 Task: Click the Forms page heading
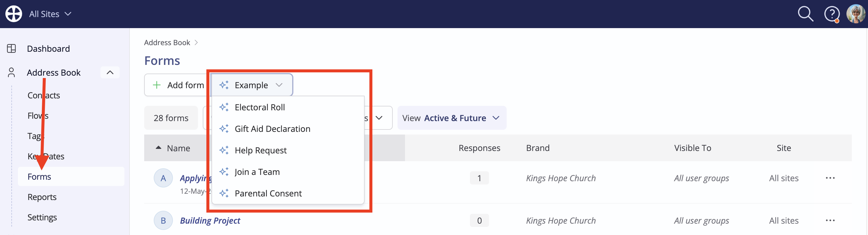tap(162, 61)
